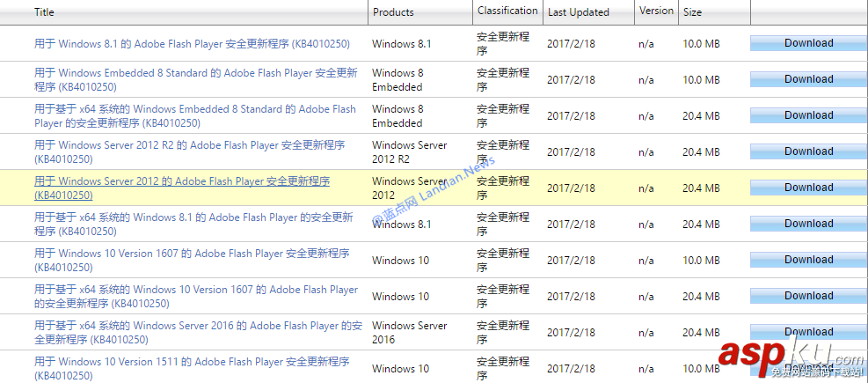Image resolution: width=868 pixels, height=383 pixels.
Task: Sort by the Products column header
Action: point(393,12)
